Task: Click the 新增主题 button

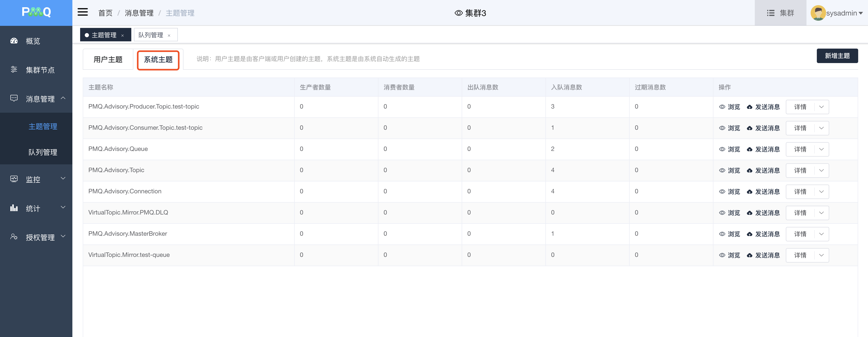Action: click(x=837, y=56)
